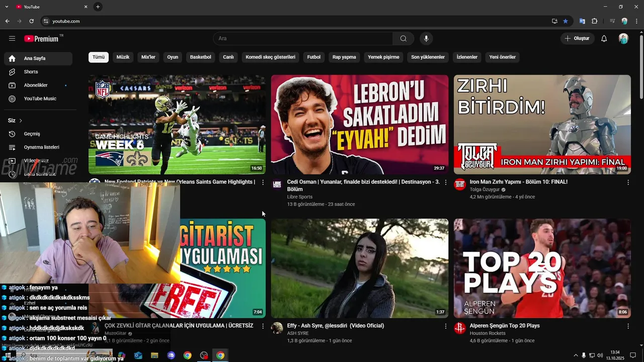Viewport: 644px width, 362px height.
Task: Open options menu for Effy Ash Syre video
Action: click(445, 326)
